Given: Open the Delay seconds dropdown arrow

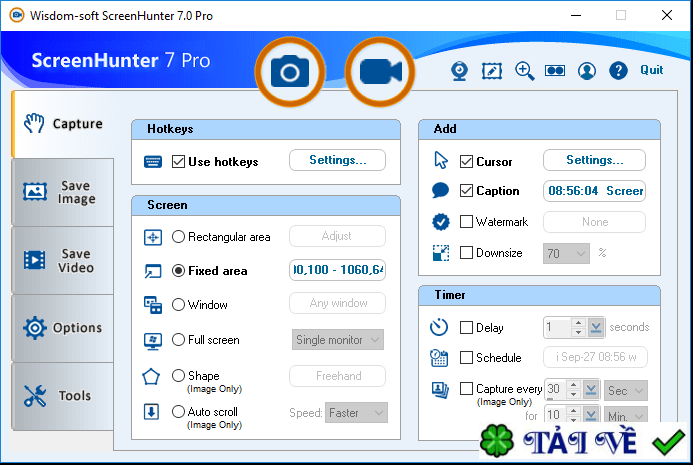Looking at the screenshot, I should point(596,328).
